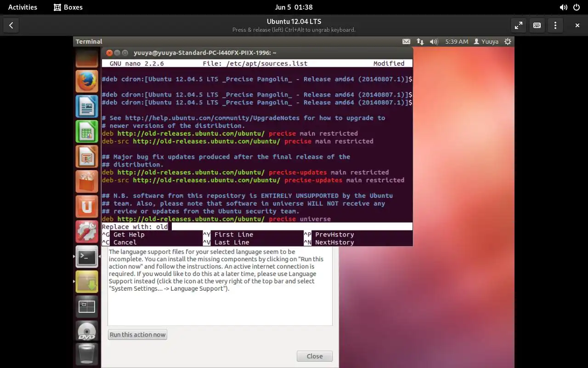This screenshot has width=588, height=368.
Task: Click the ^C Cancel shortcut
Action: click(119, 242)
